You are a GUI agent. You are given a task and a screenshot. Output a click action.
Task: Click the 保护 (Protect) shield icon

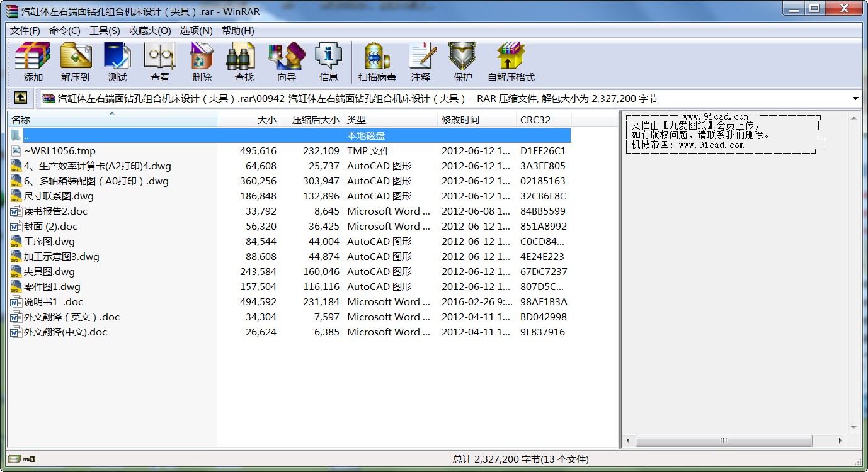(462, 62)
